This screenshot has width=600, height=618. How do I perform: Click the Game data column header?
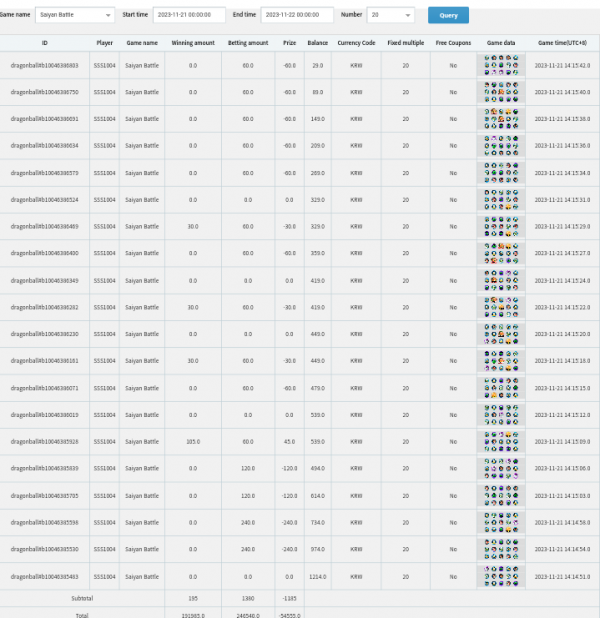pyautogui.click(x=501, y=43)
